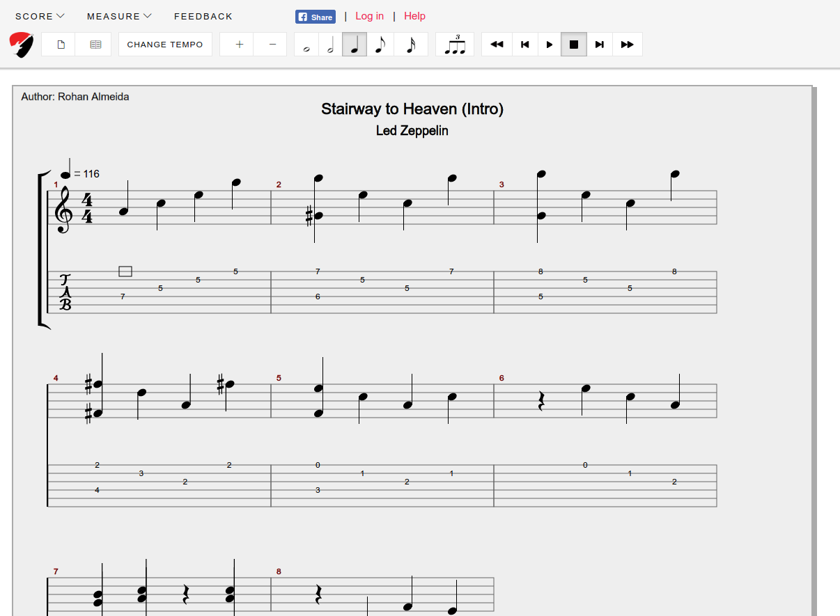Click measure number 5 label
The image size is (840, 616).
[x=279, y=378]
